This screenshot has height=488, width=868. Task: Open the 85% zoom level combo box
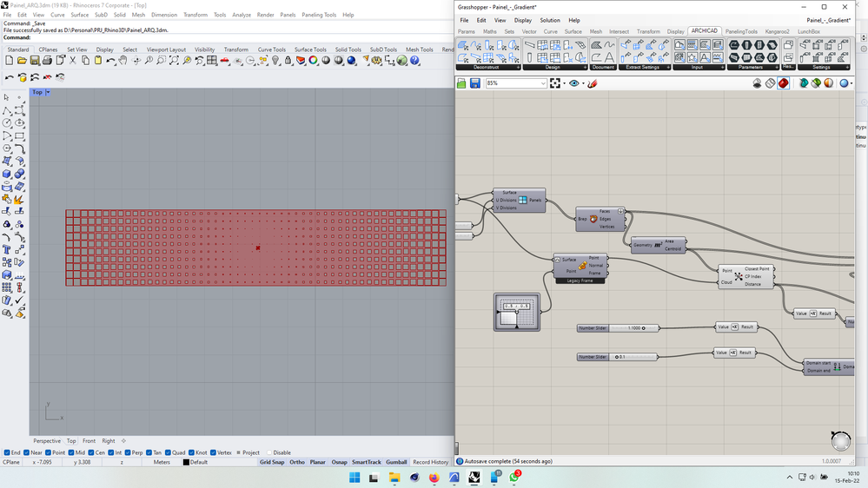coord(516,83)
